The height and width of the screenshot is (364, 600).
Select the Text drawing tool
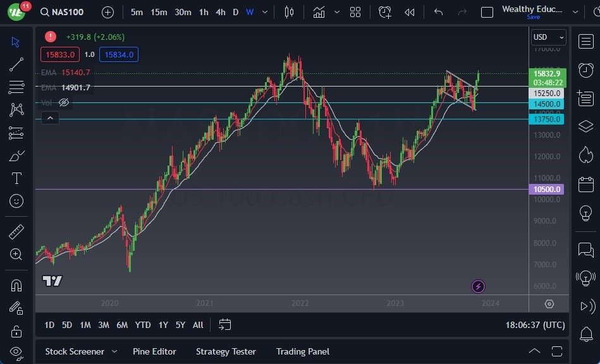tap(16, 178)
